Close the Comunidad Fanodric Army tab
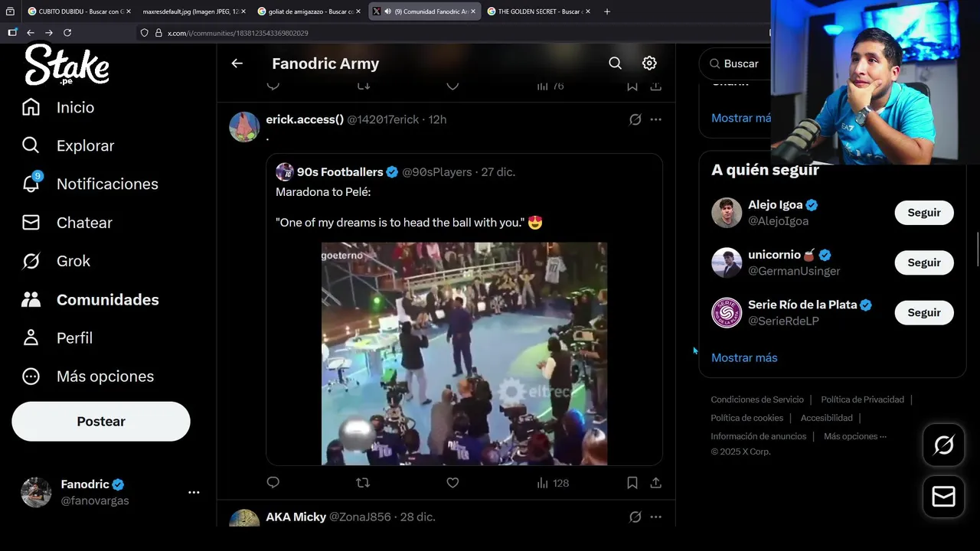Viewport: 980px width, 551px height. click(474, 11)
